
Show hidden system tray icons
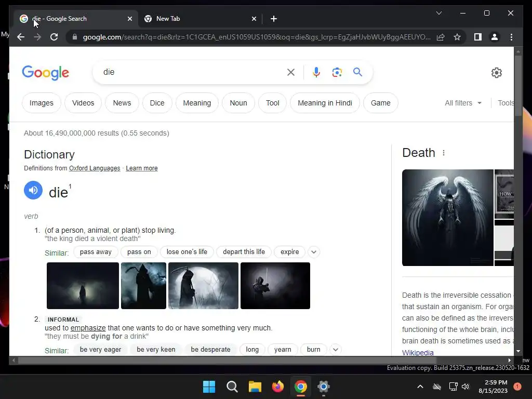tap(420, 387)
